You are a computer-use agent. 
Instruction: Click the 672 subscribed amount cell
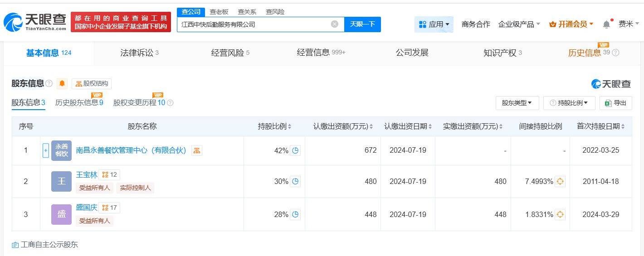tap(342, 150)
